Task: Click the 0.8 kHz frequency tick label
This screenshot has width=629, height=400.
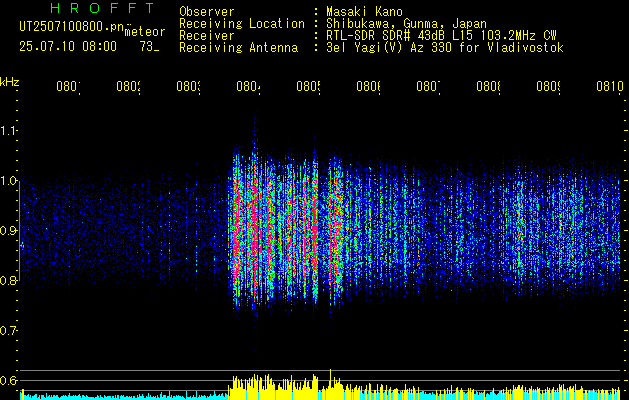Action: pos(8,280)
